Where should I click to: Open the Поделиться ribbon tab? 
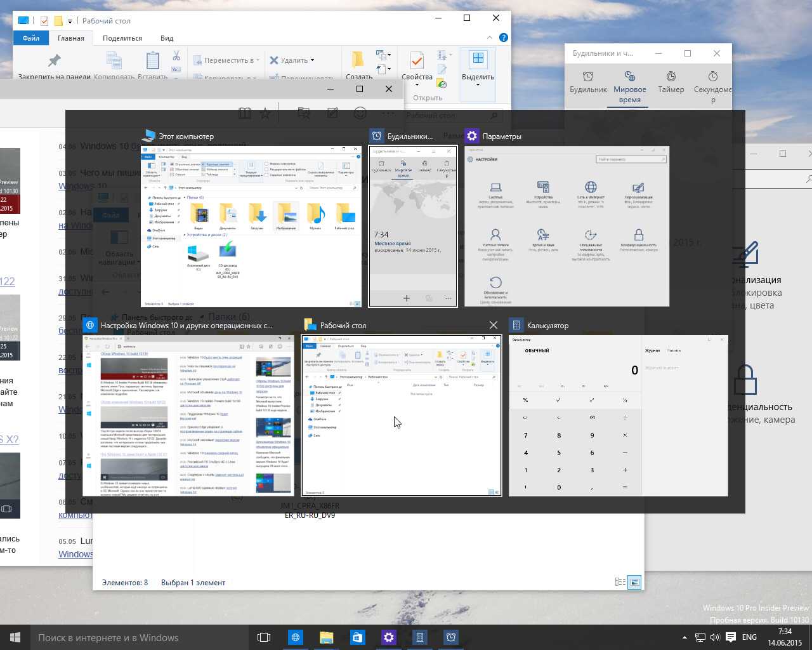coord(122,38)
